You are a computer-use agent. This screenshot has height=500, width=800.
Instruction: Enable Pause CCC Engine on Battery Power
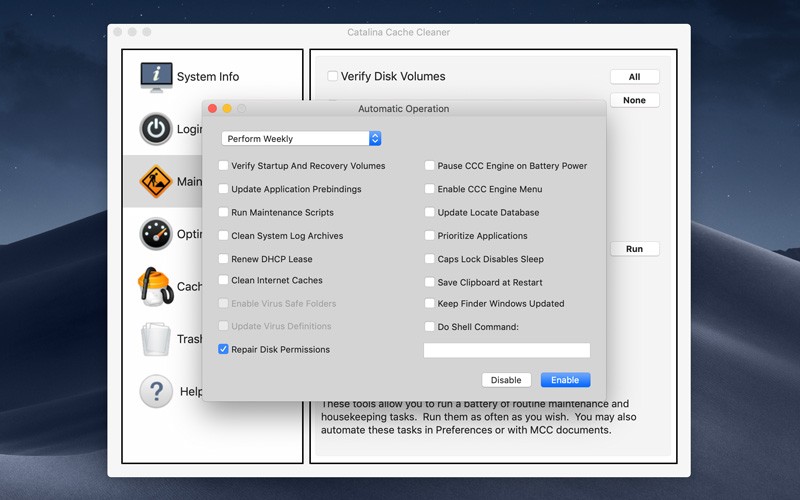tap(430, 165)
